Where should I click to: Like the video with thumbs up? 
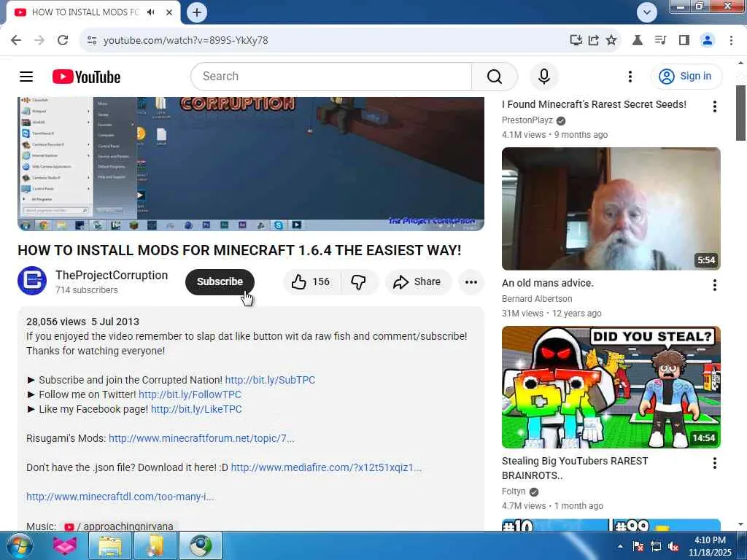pos(311,282)
